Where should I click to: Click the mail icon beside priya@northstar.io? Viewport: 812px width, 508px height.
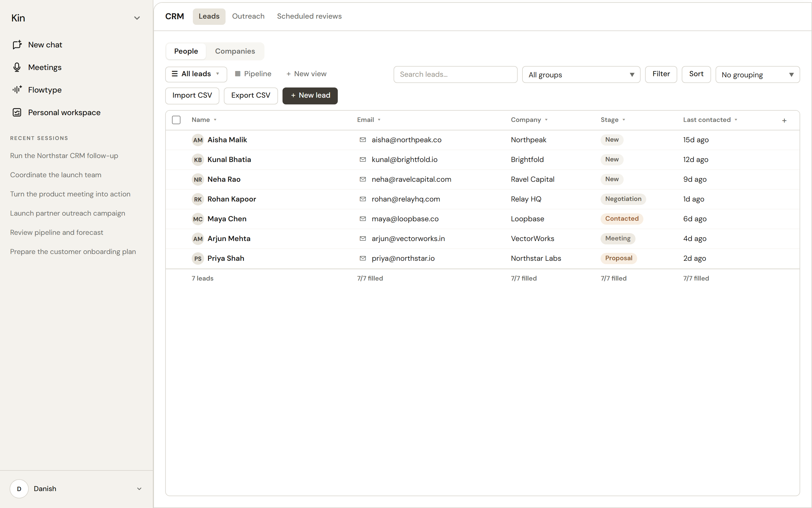tap(363, 258)
